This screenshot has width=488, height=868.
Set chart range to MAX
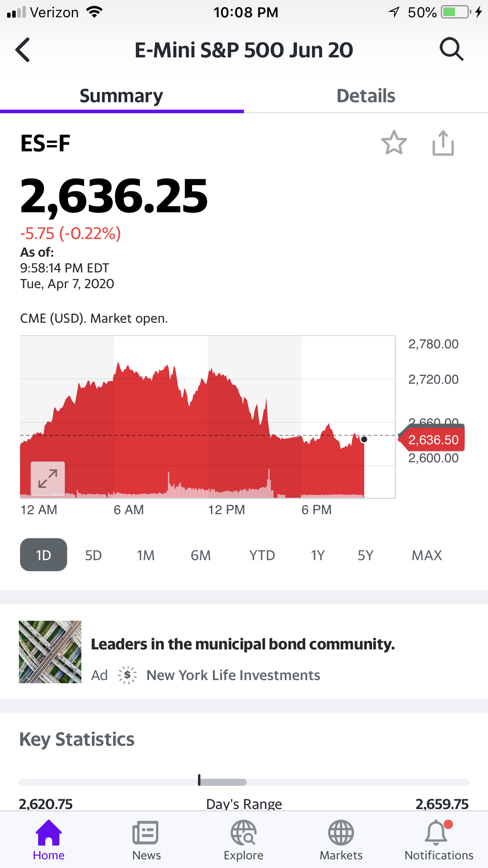427,555
